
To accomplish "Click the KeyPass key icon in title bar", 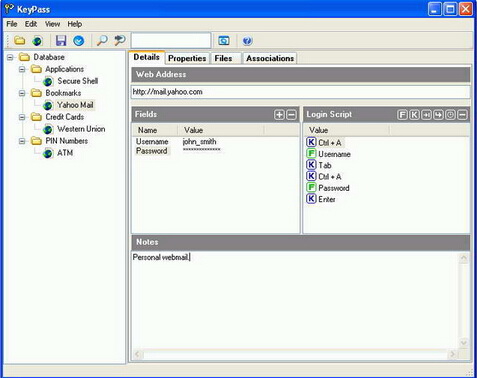I will [x=9, y=9].
